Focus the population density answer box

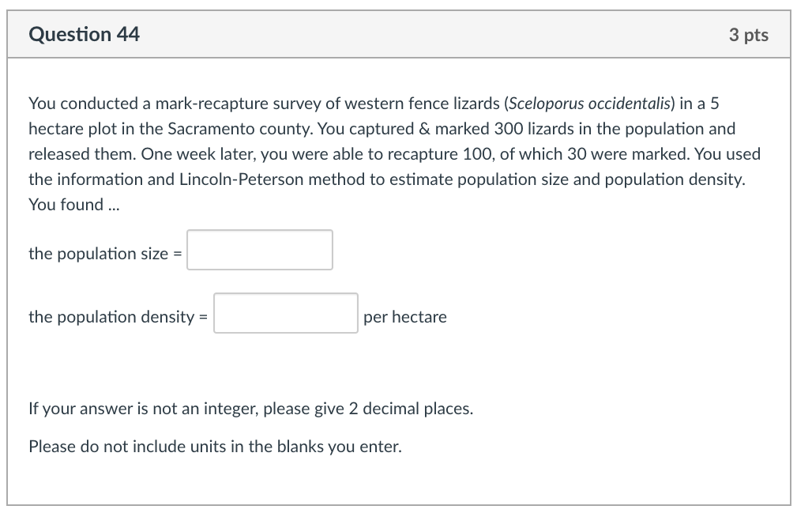coord(285,313)
